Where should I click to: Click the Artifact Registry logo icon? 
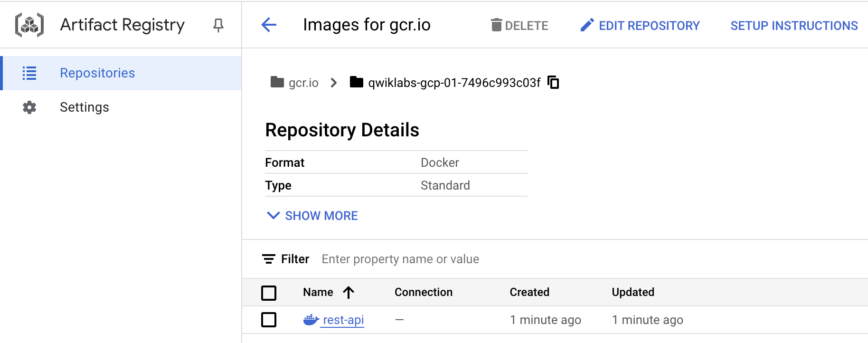point(29,25)
